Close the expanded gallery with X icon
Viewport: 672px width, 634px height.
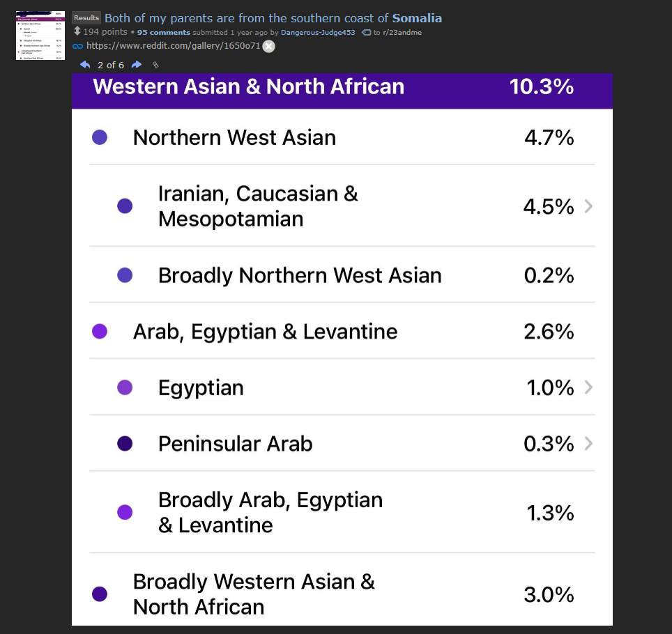268,46
